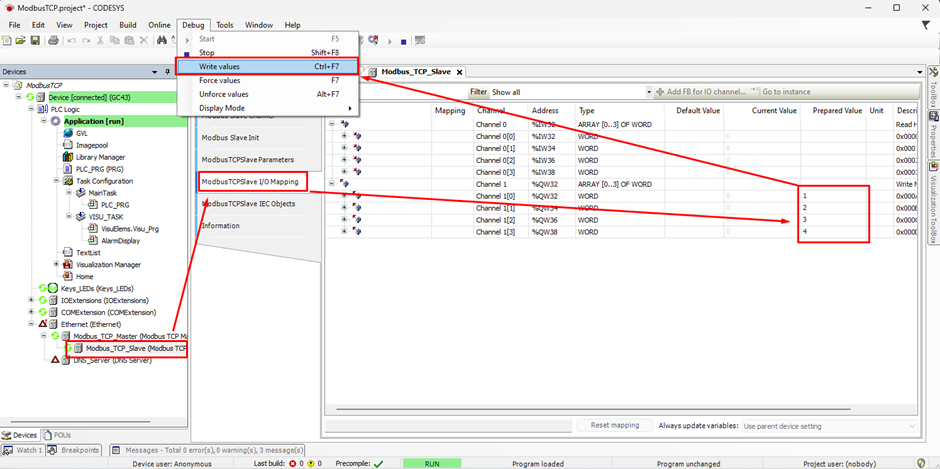
Task: Expand the COMExtension tree node
Action: 31,312
